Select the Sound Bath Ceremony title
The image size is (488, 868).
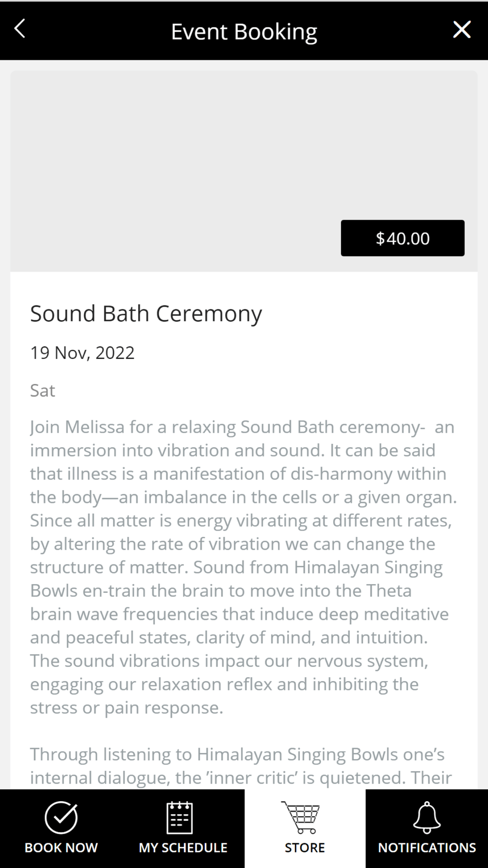coord(146,313)
